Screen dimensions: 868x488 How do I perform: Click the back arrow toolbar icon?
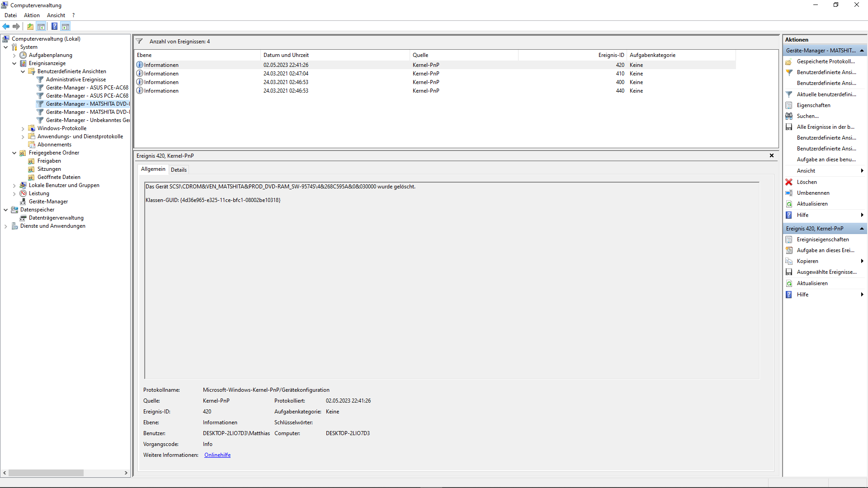pos(6,26)
